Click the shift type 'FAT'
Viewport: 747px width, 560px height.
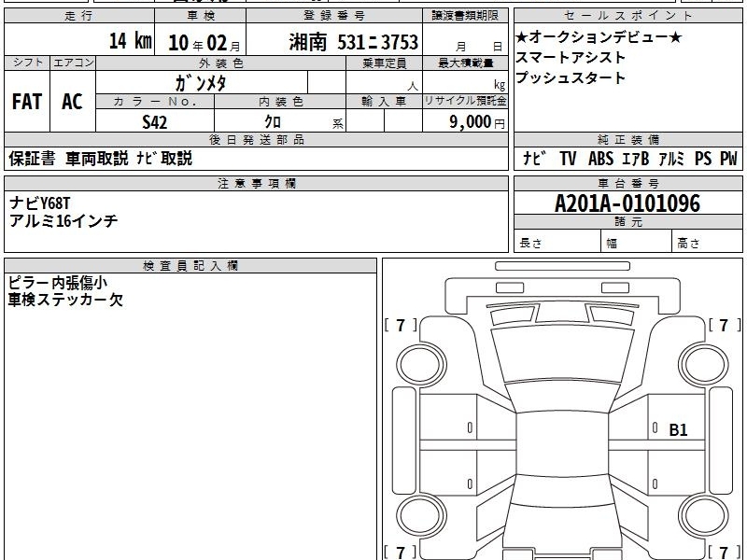pyautogui.click(x=27, y=102)
